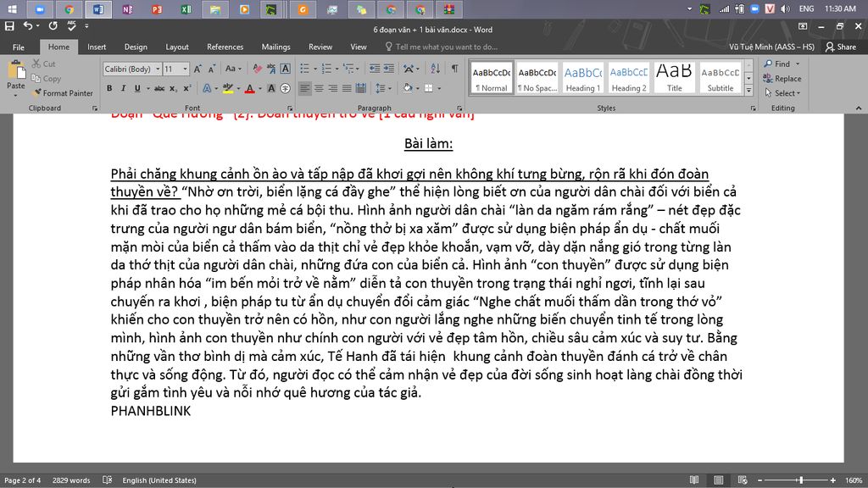This screenshot has width=868, height=488.
Task: Toggle Justify paragraph alignment
Action: coord(347,88)
